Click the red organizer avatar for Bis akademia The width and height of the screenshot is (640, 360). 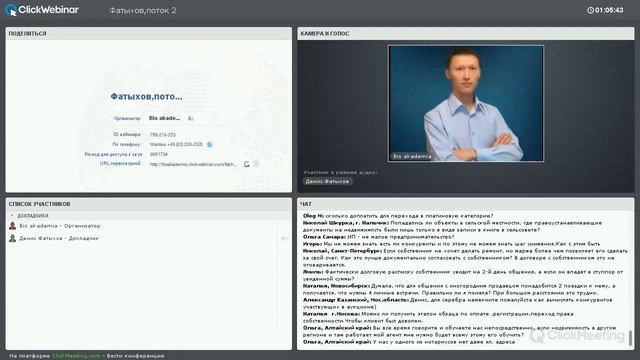(13, 226)
